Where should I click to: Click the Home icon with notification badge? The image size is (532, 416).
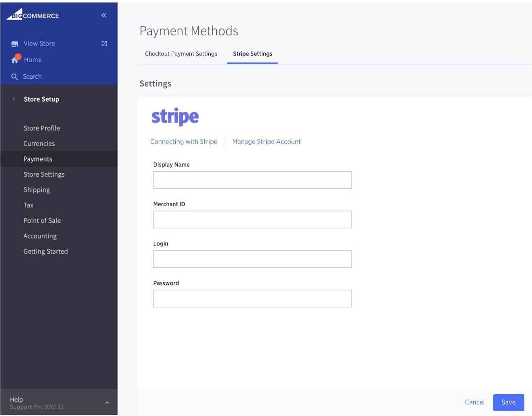[x=16, y=59]
